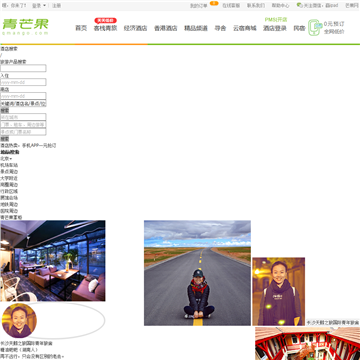This screenshot has height=360, width=360.
Task: Go to 云宿商城 in navigation
Action: (245, 28)
